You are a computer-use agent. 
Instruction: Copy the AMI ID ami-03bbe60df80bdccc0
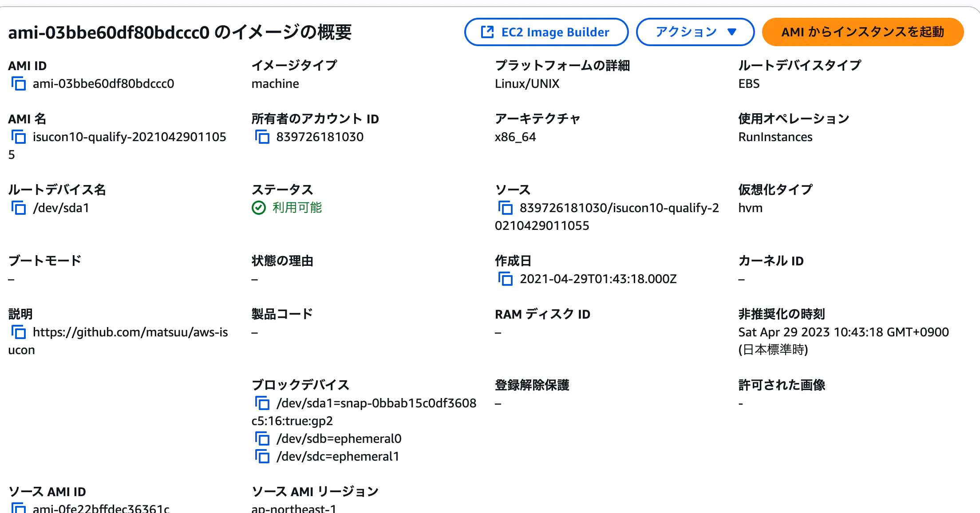(19, 83)
